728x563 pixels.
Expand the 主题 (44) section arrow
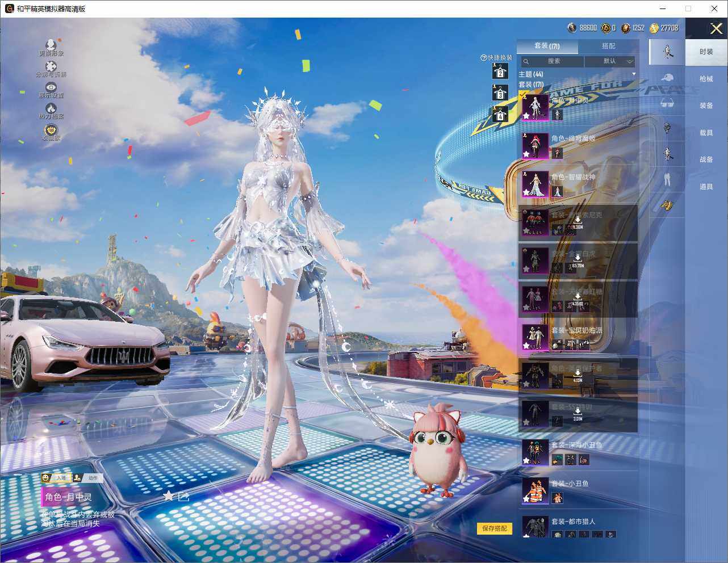[x=634, y=74]
